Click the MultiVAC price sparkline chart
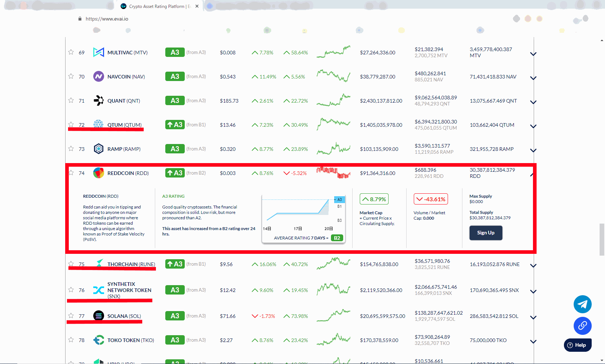Screen dimensions: 605x364 click(333, 52)
